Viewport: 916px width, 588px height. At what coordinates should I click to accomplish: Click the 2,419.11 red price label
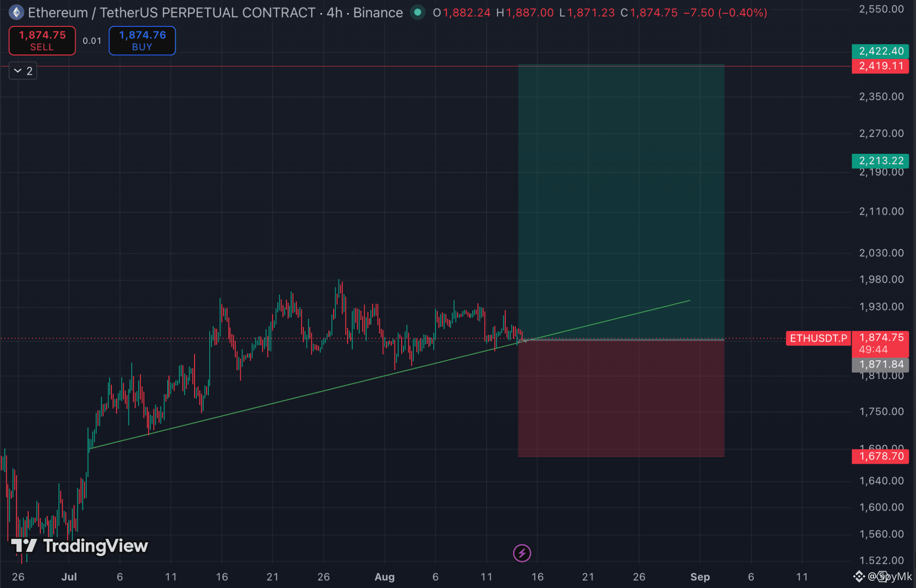(880, 66)
